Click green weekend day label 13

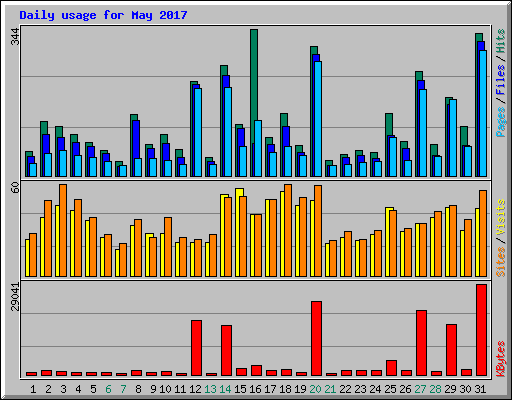(x=210, y=389)
